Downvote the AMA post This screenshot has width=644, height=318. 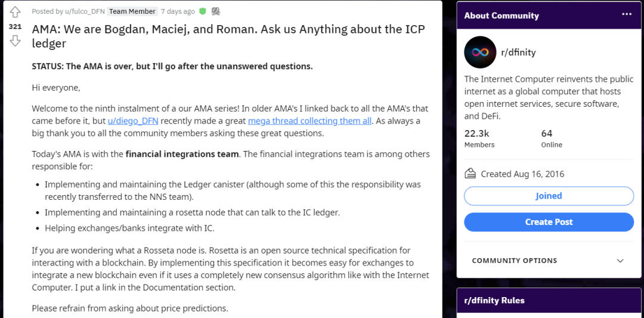point(15,41)
